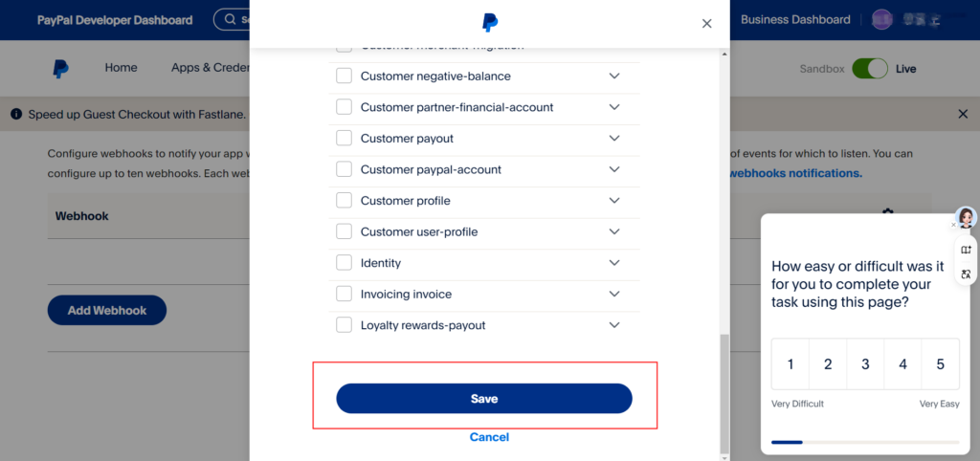The width and height of the screenshot is (980, 461).
Task: Check the Customer payout checkbox
Action: 345,139
